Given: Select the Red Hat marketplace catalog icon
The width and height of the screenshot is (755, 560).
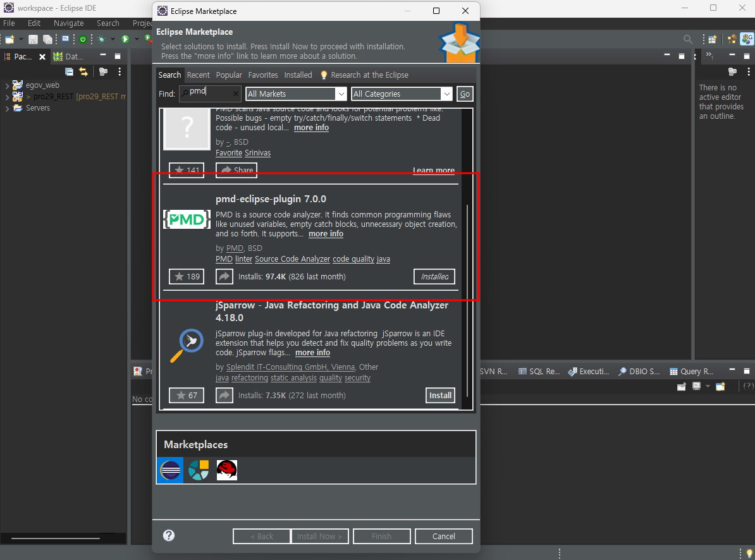Looking at the screenshot, I should (x=226, y=470).
